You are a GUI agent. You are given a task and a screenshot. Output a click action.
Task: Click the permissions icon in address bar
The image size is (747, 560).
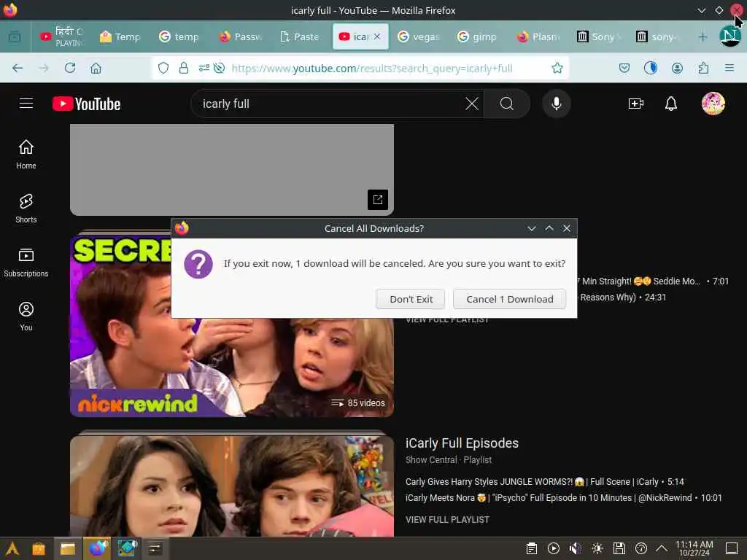(204, 68)
